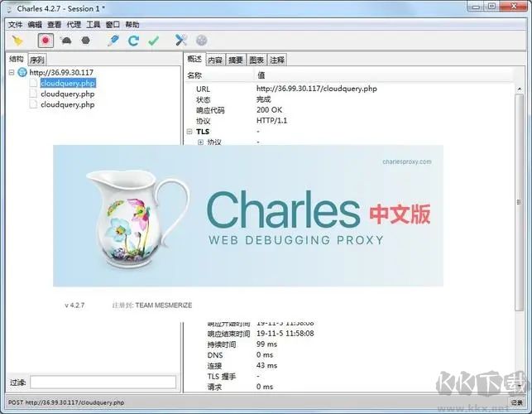Select the 图表 tab

pyautogui.click(x=256, y=60)
